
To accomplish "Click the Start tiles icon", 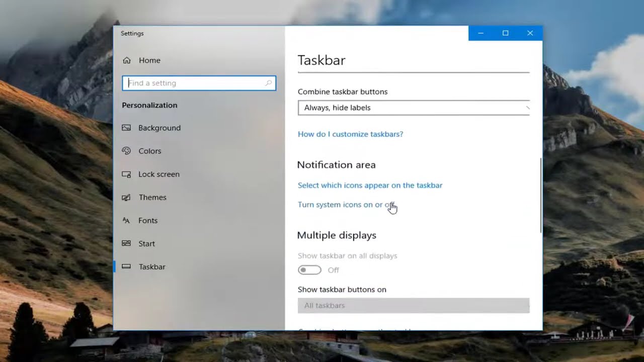I will [126, 243].
